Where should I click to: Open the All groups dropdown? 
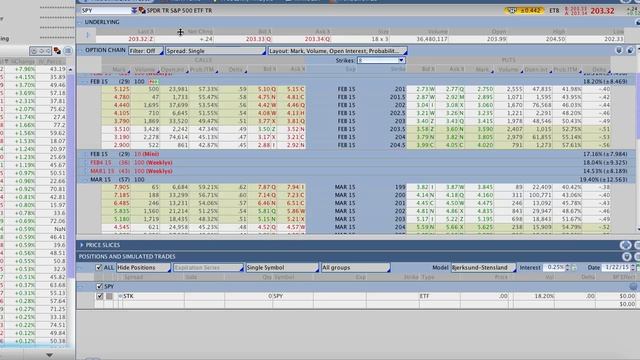pyautogui.click(x=355, y=268)
